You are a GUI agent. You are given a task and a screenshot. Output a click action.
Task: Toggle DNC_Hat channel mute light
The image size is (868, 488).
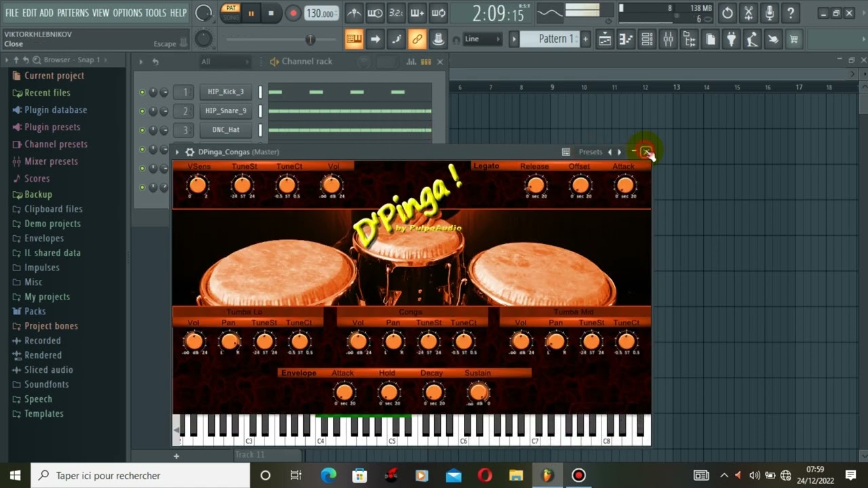(142, 129)
